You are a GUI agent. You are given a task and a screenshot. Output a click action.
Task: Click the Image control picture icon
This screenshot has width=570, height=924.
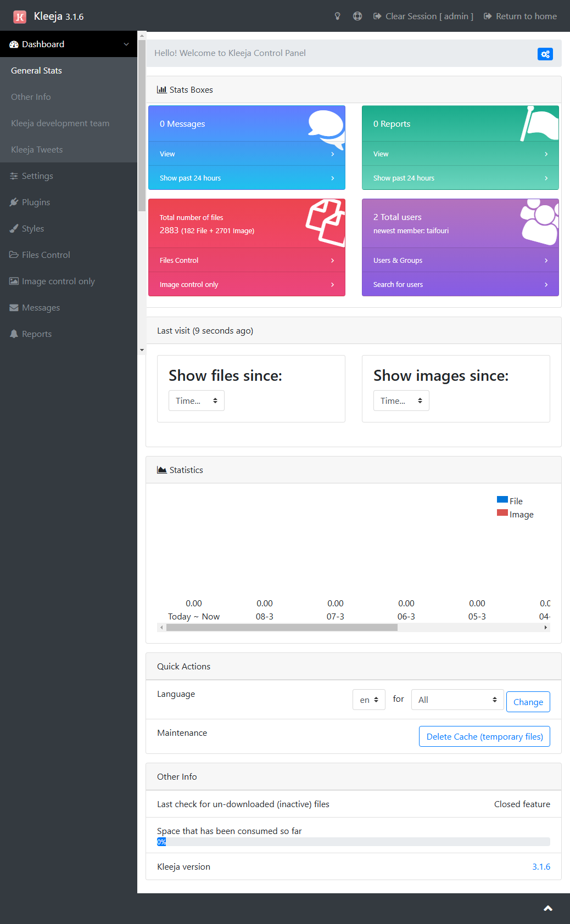pyautogui.click(x=14, y=281)
